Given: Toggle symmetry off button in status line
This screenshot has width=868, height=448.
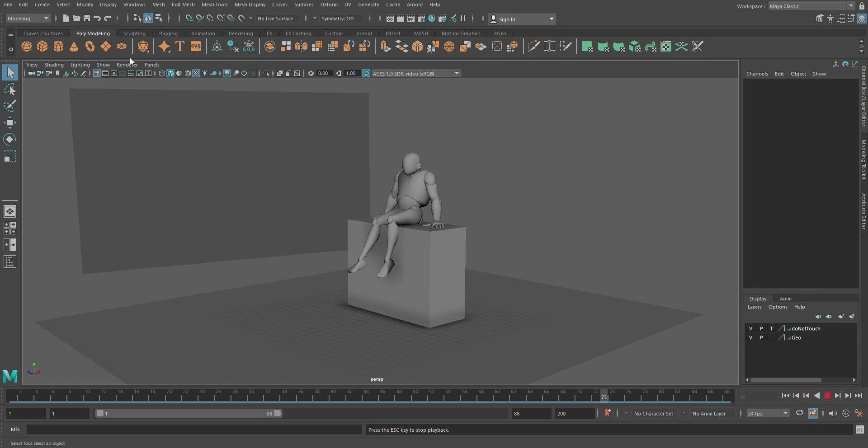Looking at the screenshot, I should (x=339, y=19).
